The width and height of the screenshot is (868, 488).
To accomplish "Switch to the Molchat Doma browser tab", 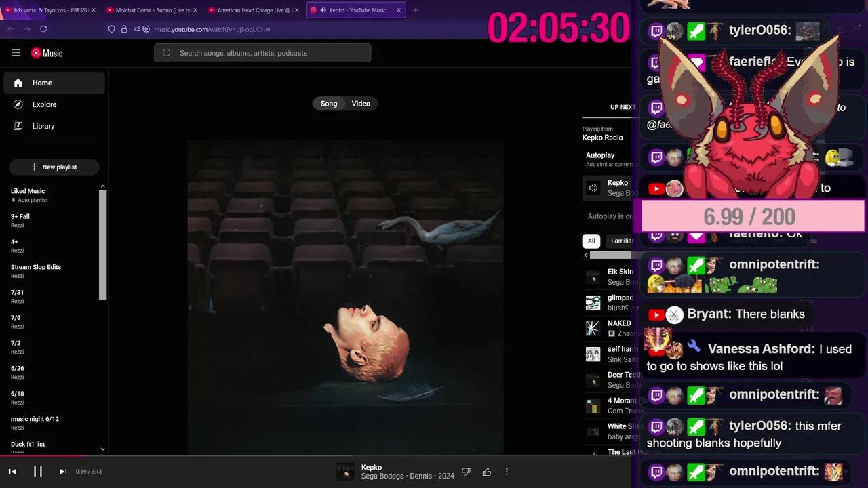I will coord(153,10).
